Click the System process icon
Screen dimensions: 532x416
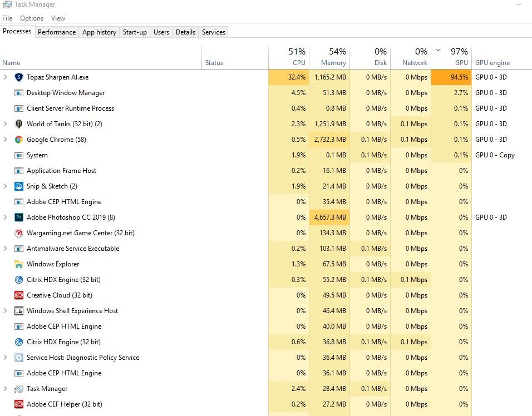[x=19, y=155]
